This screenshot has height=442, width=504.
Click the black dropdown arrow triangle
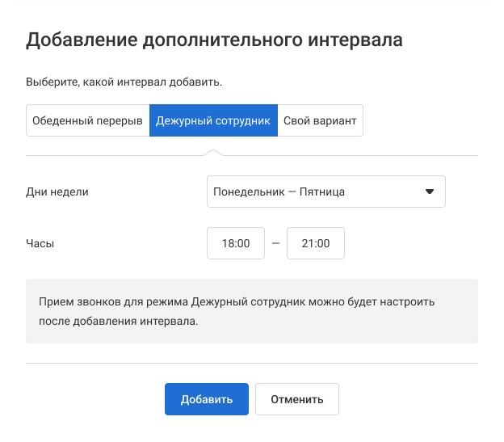coord(429,192)
